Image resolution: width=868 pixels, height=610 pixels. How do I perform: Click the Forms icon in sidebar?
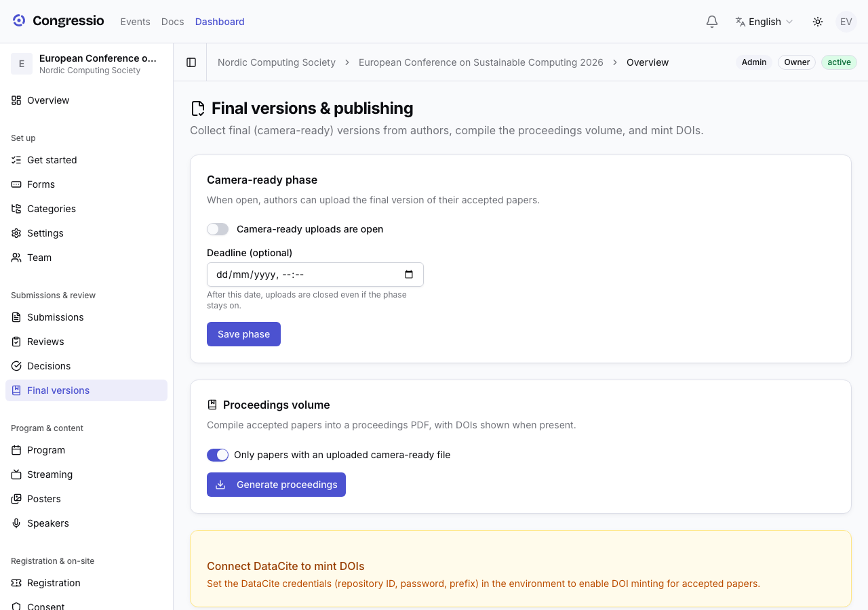coord(16,184)
